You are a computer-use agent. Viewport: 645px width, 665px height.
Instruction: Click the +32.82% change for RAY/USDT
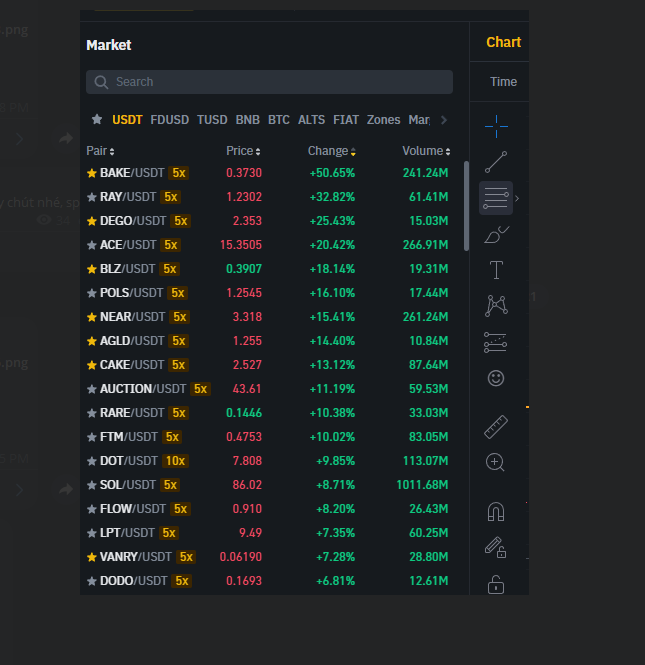(332, 197)
